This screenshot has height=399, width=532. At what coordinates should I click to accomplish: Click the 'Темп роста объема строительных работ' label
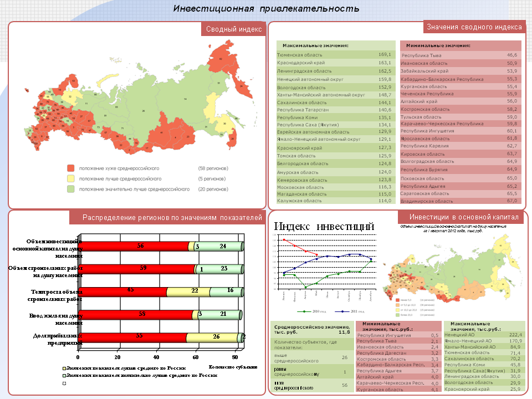[x=55, y=295]
